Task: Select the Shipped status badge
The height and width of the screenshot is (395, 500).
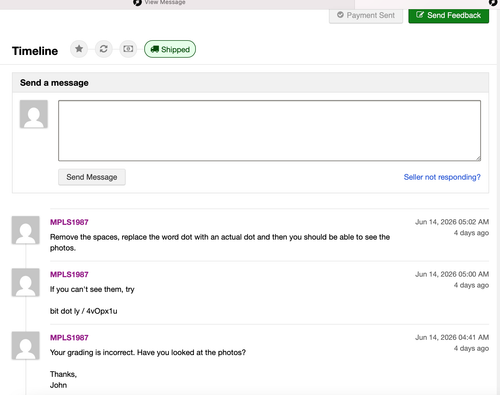Action: pos(170,49)
